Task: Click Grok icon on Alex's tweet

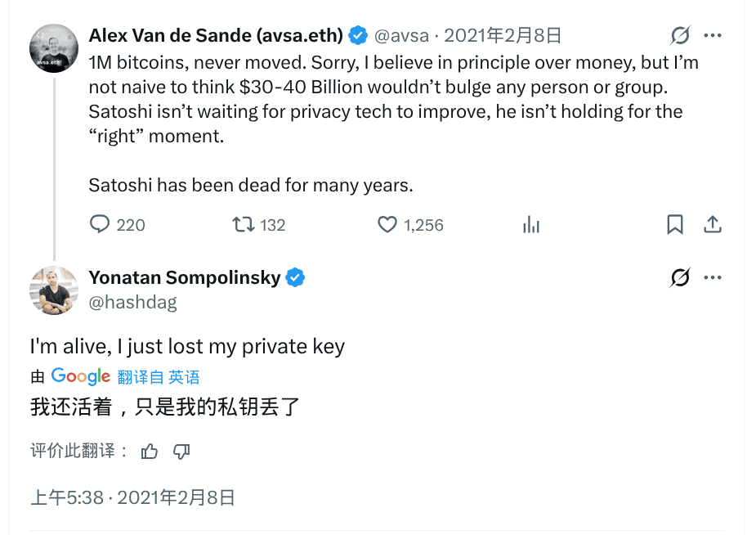Action: point(680,36)
